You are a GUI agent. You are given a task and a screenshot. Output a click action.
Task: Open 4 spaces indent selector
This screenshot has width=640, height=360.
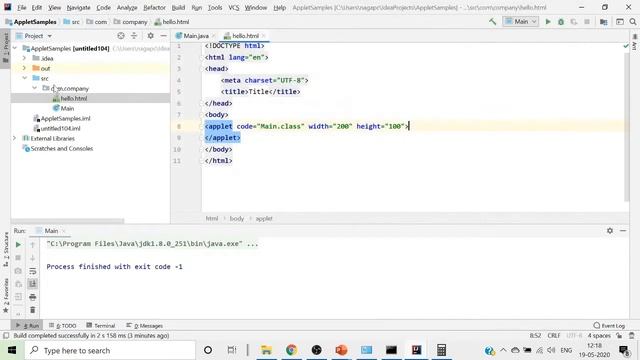tap(599, 336)
